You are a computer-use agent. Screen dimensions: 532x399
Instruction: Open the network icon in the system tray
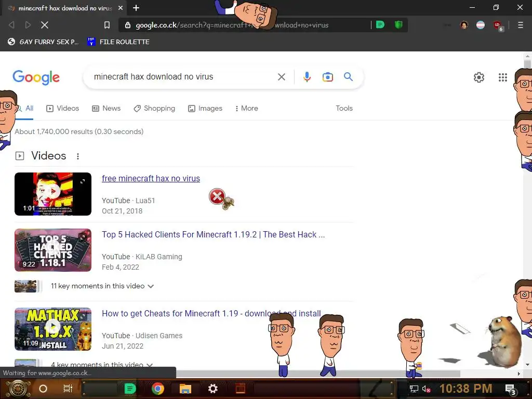(414, 389)
